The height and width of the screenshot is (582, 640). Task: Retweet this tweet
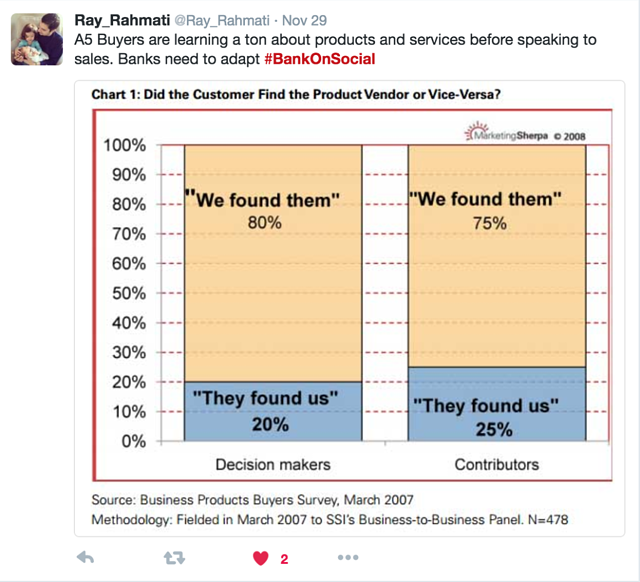pos(174,558)
